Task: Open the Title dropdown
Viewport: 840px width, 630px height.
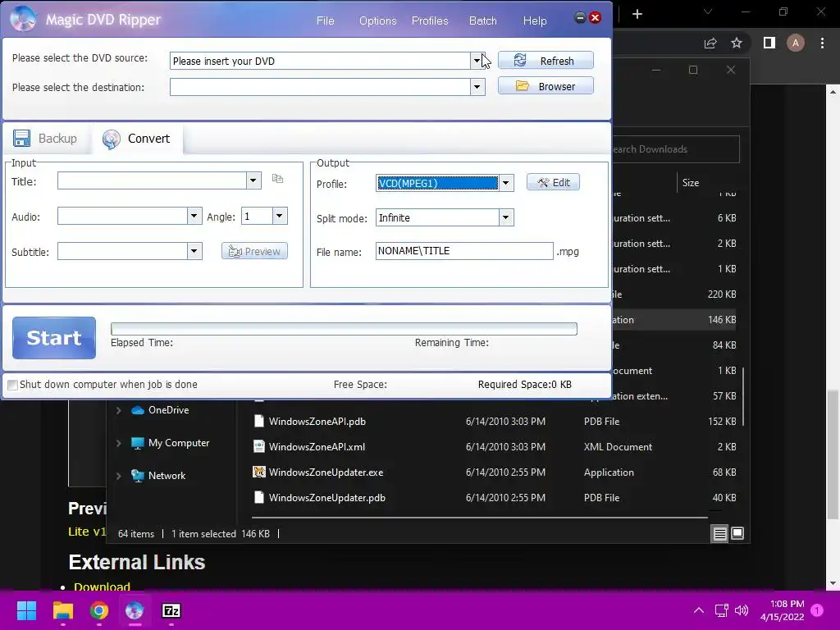Action: 253,180
